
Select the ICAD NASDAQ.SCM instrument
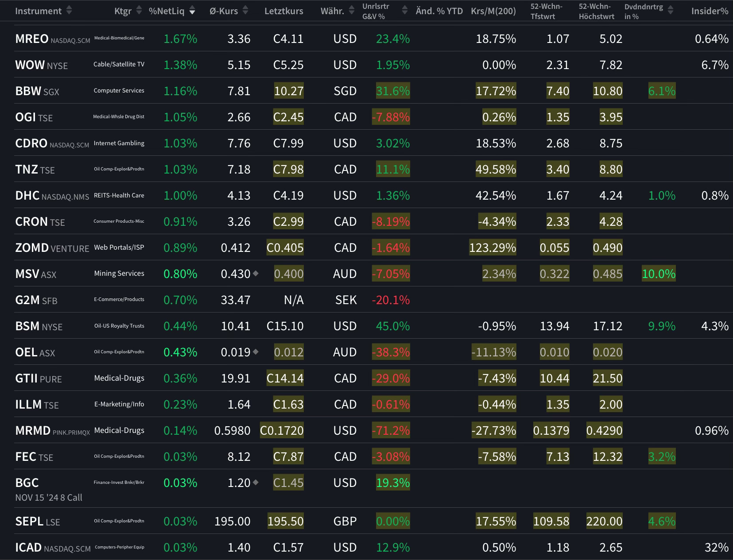point(53,548)
